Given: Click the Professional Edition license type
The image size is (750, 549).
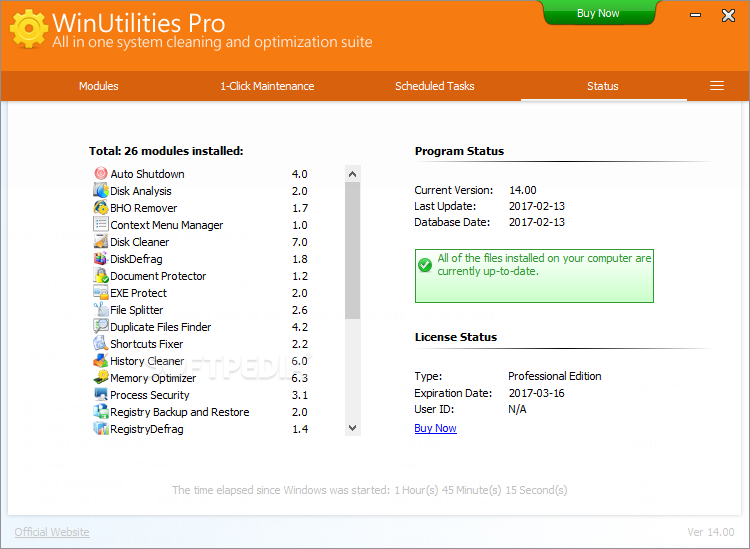Looking at the screenshot, I should click(555, 376).
